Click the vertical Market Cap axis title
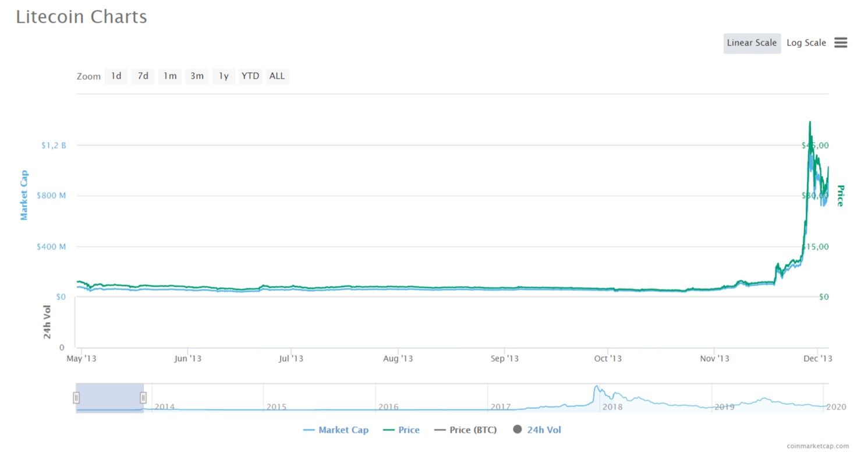Image resolution: width=868 pixels, height=452 pixels. click(x=24, y=195)
